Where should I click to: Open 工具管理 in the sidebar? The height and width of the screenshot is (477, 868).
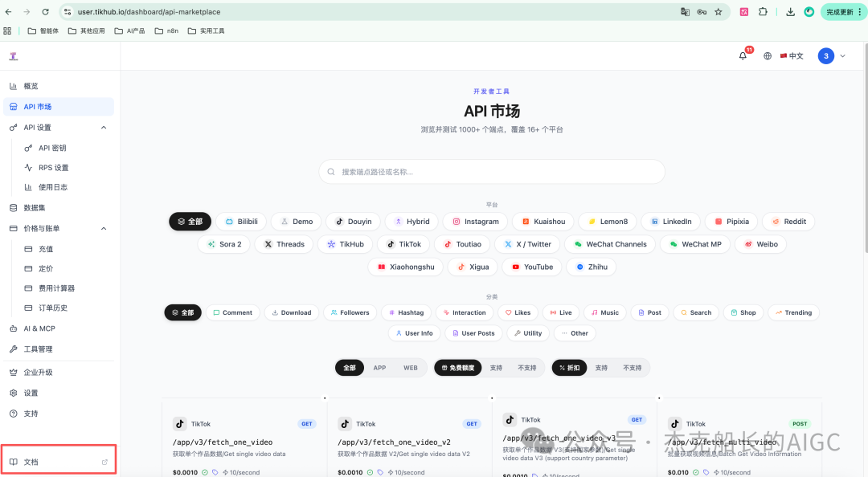[x=58, y=349]
